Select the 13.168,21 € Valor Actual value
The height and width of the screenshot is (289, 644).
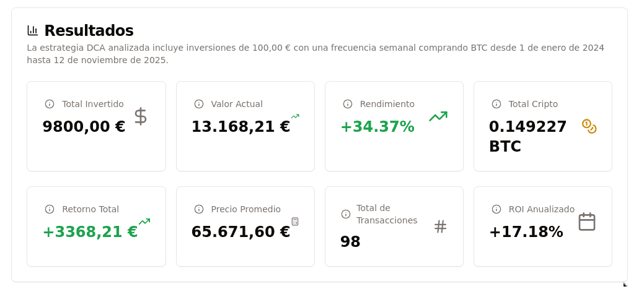[240, 127]
